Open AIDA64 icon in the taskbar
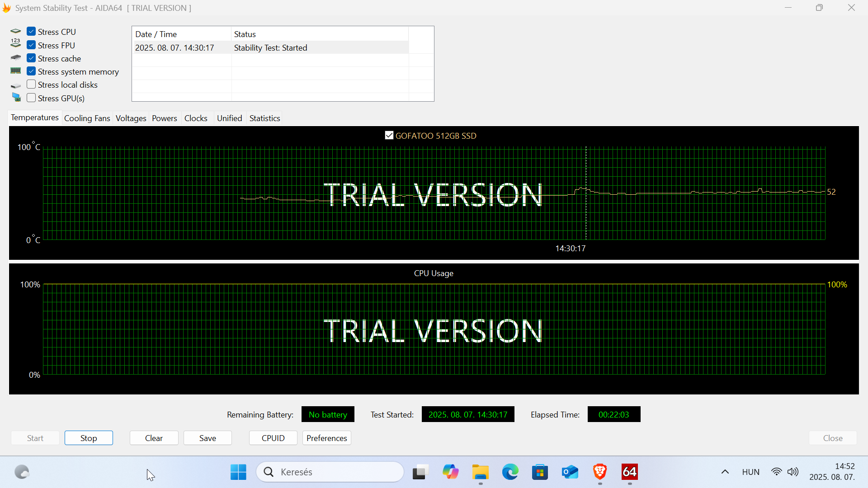 coord(629,472)
